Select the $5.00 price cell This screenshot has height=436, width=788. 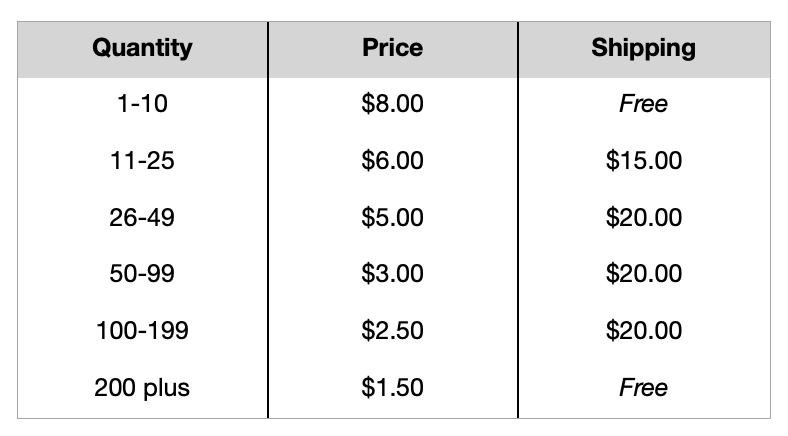(x=392, y=217)
